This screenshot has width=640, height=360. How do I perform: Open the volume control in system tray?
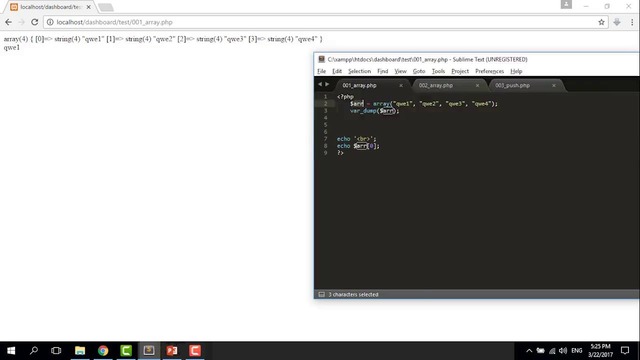[x=563, y=351]
